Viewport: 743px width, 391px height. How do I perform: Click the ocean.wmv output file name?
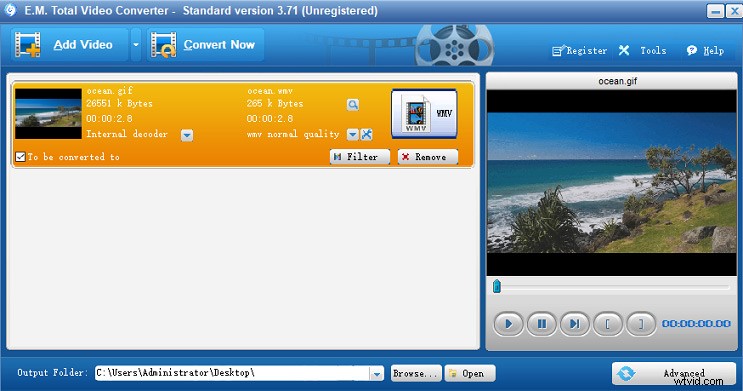[x=270, y=91]
